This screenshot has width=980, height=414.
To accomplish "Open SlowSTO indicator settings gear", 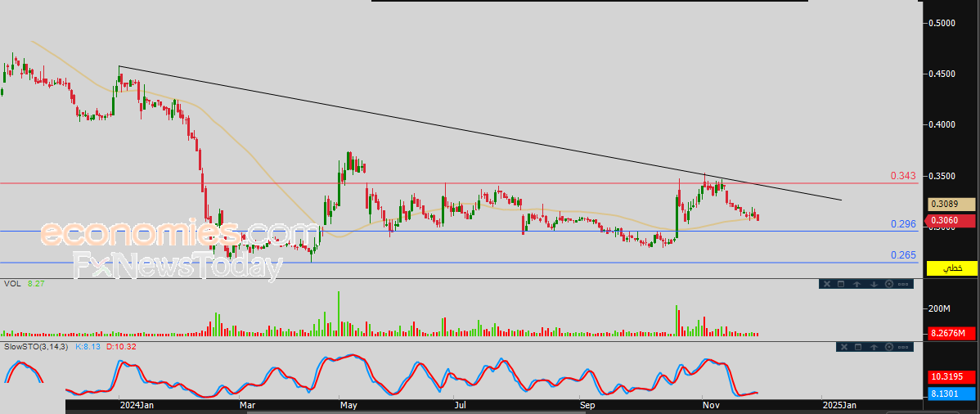I will 889,347.
